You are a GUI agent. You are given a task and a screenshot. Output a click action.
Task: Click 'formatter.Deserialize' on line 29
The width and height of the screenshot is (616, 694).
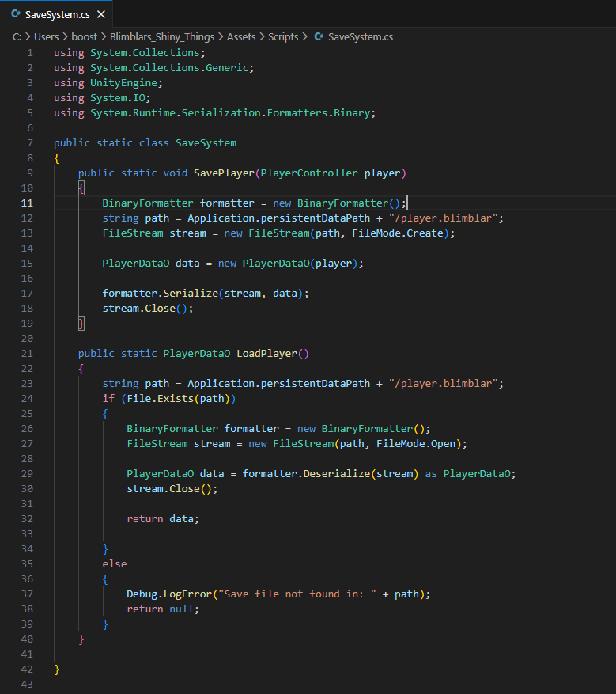point(307,473)
